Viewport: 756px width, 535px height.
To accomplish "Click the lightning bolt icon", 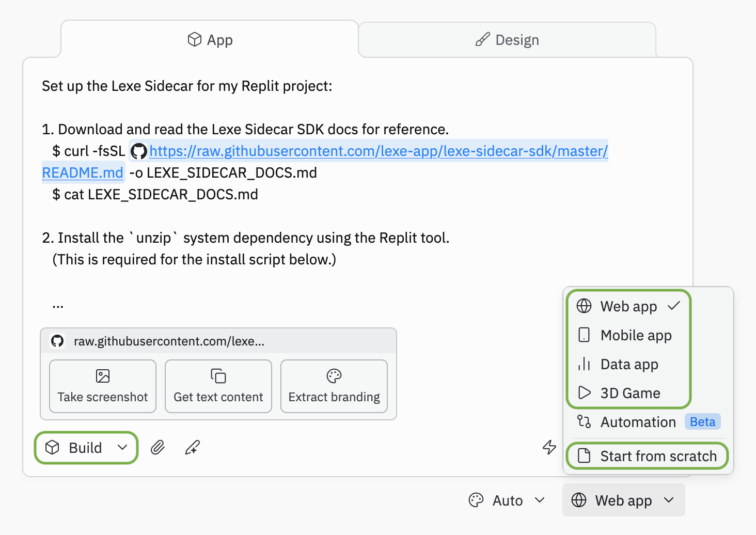I will pos(549,447).
